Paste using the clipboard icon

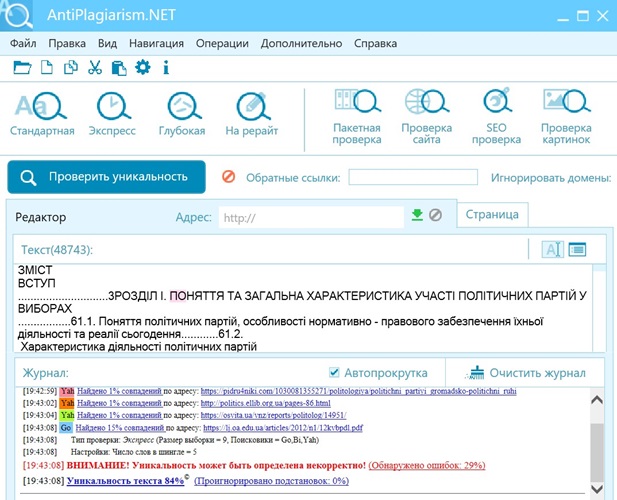click(119, 68)
